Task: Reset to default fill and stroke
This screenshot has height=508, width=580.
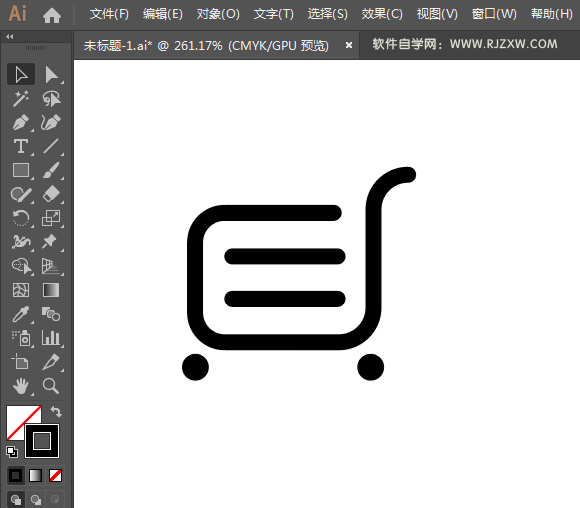Action: [12, 451]
